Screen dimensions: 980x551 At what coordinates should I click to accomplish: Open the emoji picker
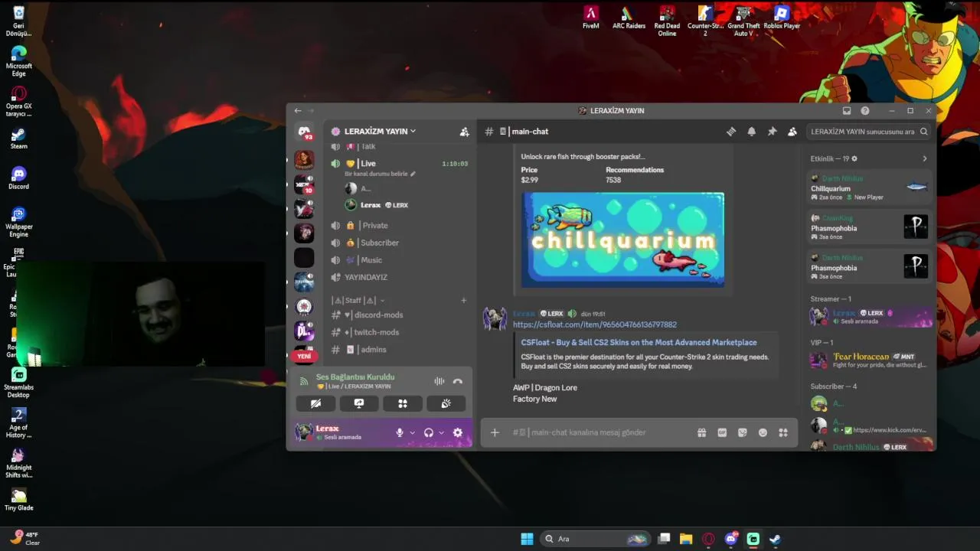763,432
